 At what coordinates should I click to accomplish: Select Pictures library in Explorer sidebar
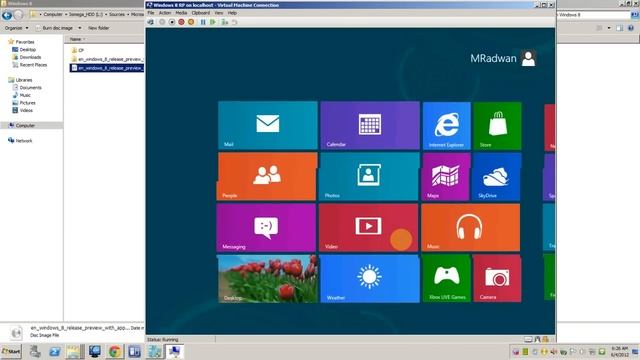(x=24, y=103)
